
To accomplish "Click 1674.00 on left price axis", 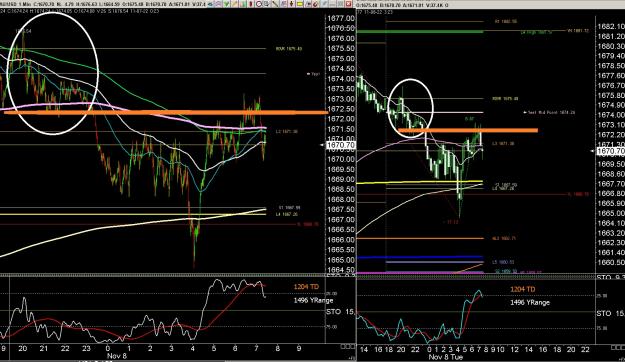I will pos(341,79).
